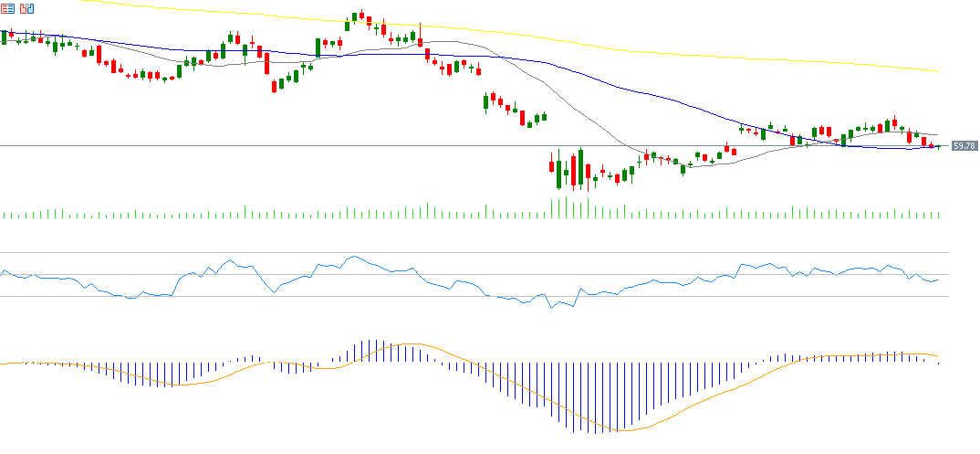
Task: Open the one-click trading panel icon
Action: [26, 8]
